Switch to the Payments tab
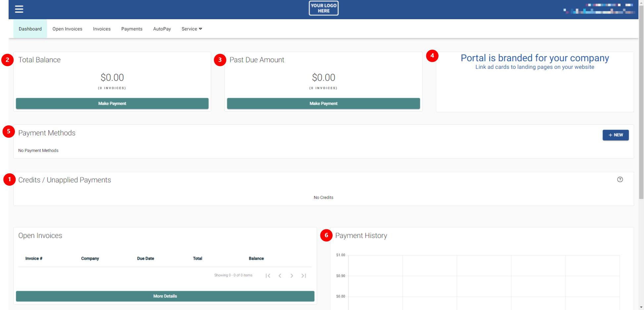This screenshot has width=644, height=310. coord(132,29)
